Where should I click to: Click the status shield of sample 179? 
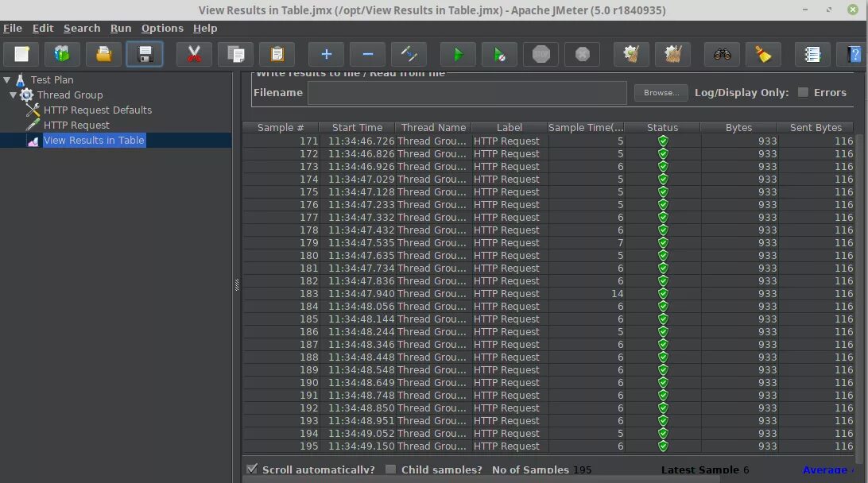(663, 243)
